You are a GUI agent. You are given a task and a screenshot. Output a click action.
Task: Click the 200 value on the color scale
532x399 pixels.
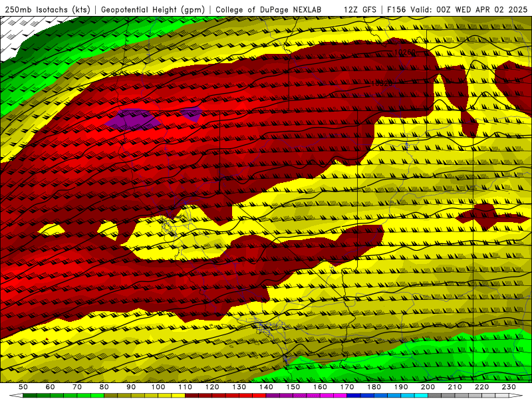pos(428,387)
